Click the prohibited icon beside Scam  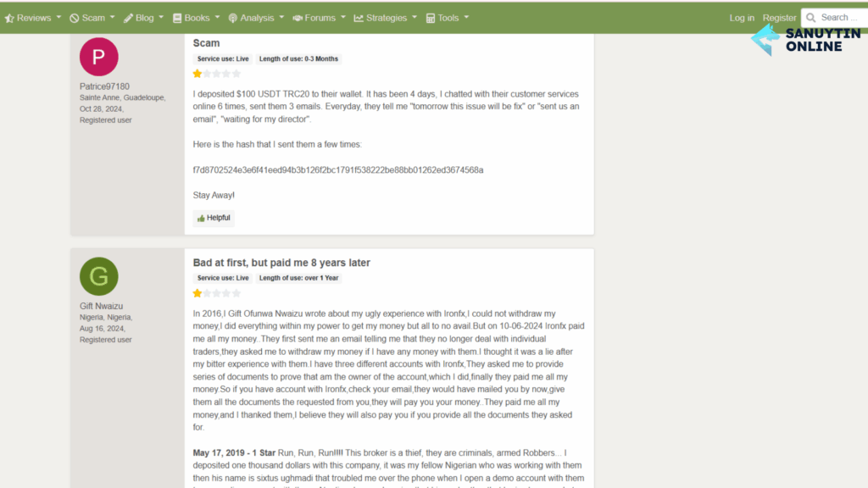pyautogui.click(x=75, y=19)
